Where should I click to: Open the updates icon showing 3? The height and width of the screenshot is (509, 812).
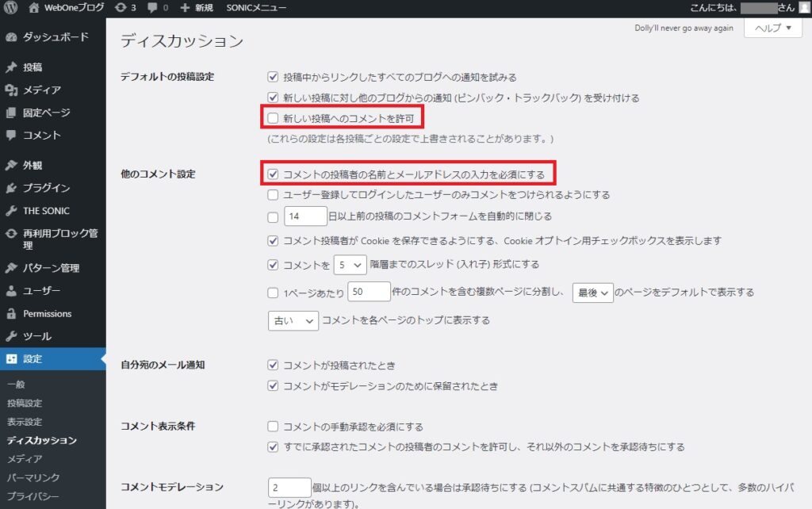[x=121, y=7]
